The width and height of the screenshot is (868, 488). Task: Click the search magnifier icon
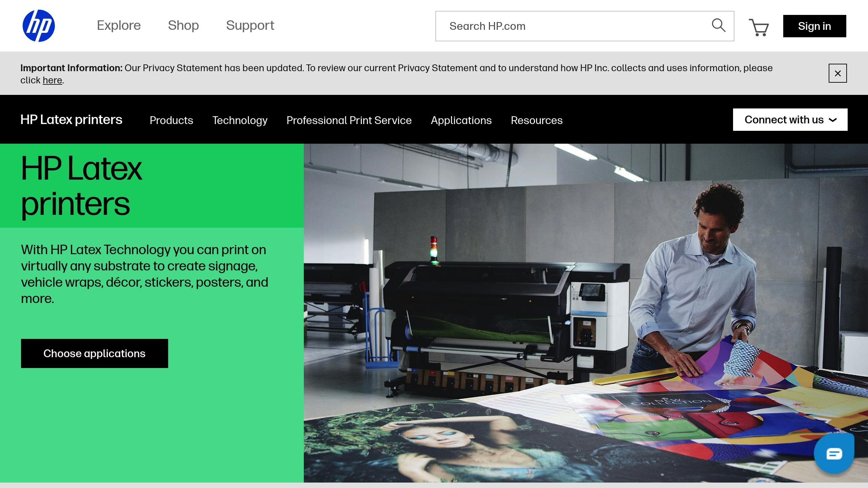[718, 25]
